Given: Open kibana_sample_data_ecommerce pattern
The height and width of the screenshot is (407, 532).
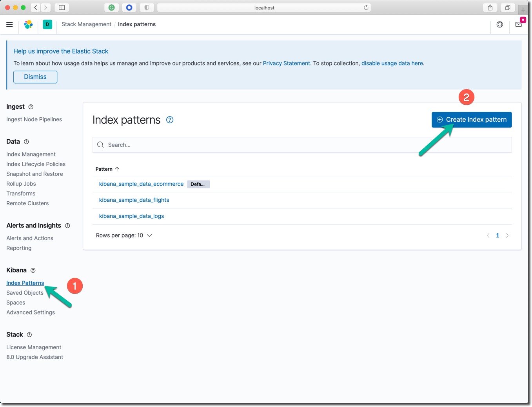Looking at the screenshot, I should (141, 184).
